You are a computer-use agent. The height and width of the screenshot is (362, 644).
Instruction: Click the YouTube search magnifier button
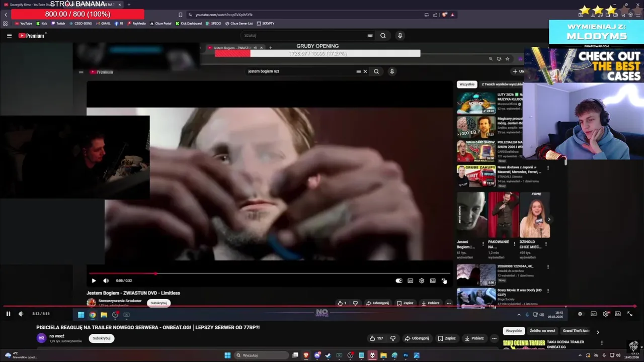coord(383,36)
